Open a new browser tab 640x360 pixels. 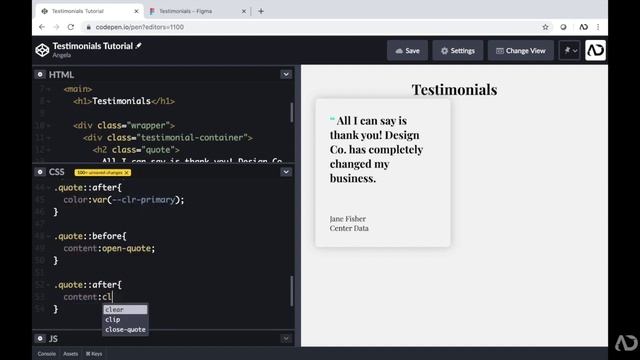click(x=261, y=11)
